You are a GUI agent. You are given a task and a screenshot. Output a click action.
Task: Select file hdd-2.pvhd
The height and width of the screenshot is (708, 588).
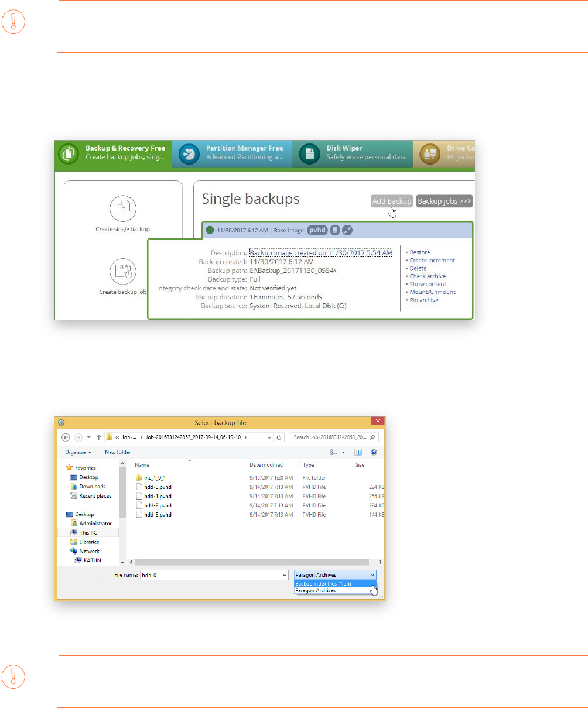coord(155,505)
